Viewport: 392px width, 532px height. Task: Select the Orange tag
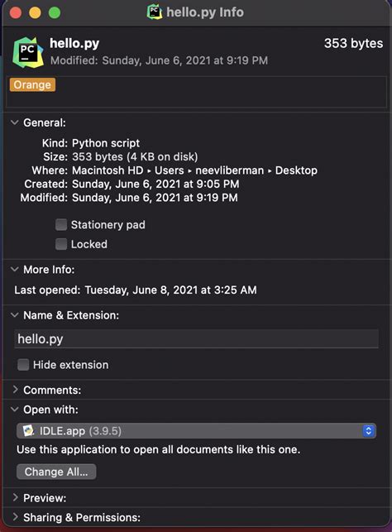[32, 85]
